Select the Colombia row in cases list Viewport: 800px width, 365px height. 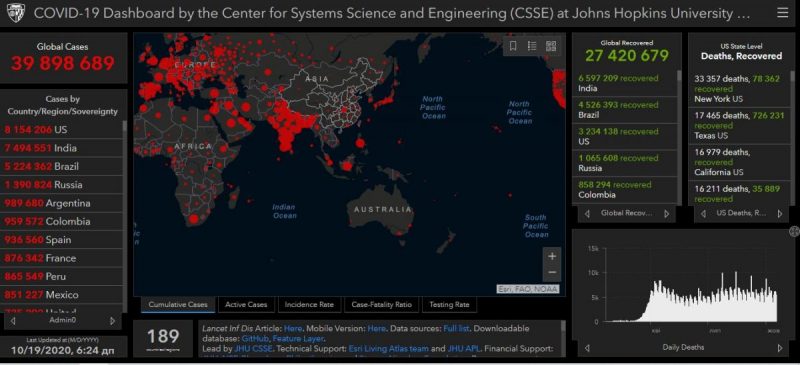click(x=62, y=222)
